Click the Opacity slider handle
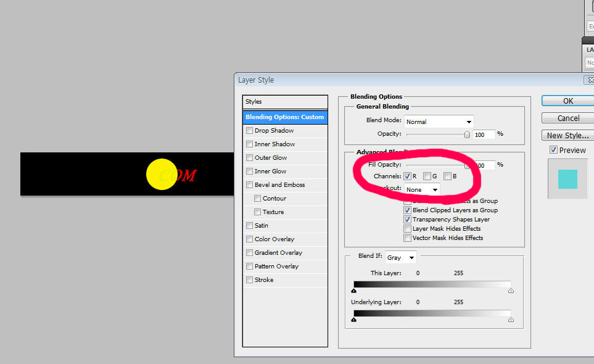This screenshot has height=364, width=594. click(x=467, y=134)
